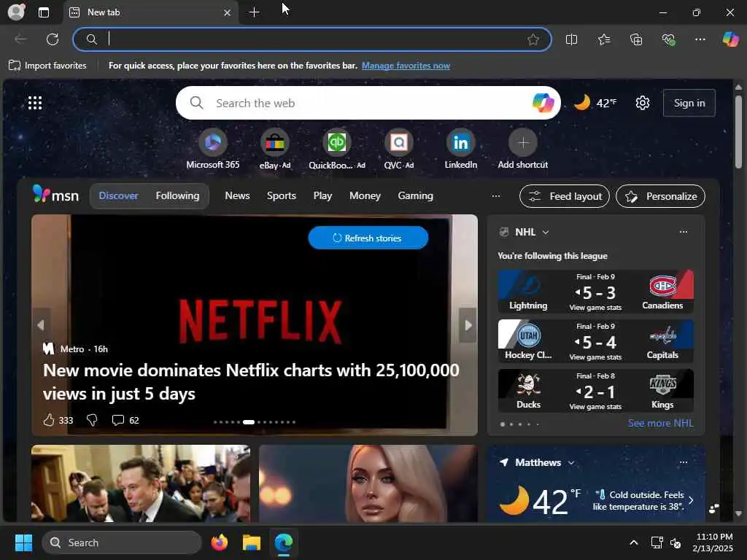Click See more NHL link
Image resolution: width=747 pixels, height=560 pixels.
tap(660, 424)
